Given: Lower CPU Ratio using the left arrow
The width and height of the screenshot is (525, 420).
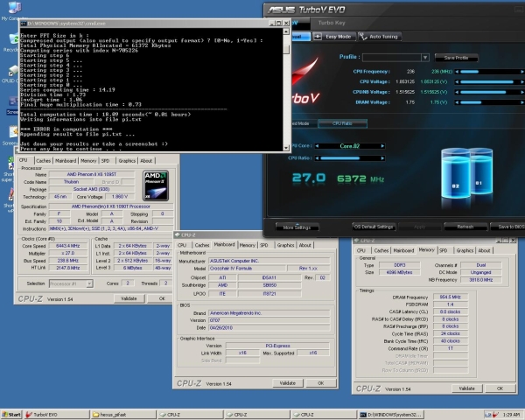Looking at the screenshot, I should (317, 158).
